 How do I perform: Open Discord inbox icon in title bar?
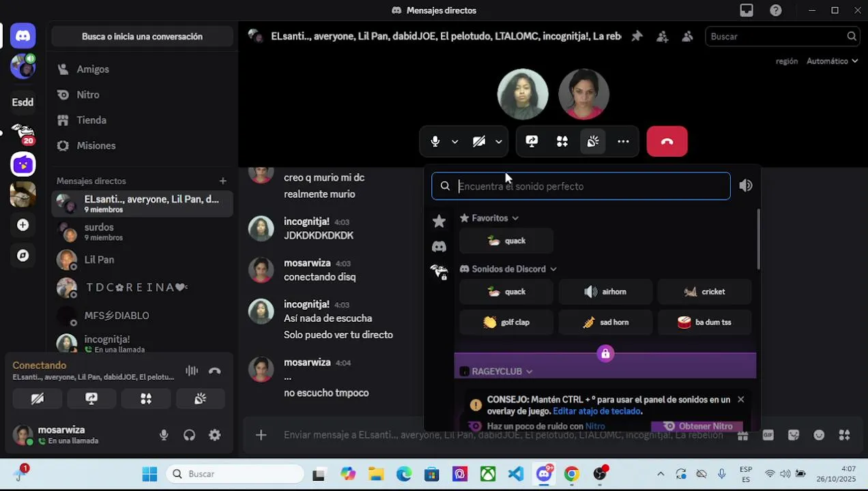[x=747, y=10]
